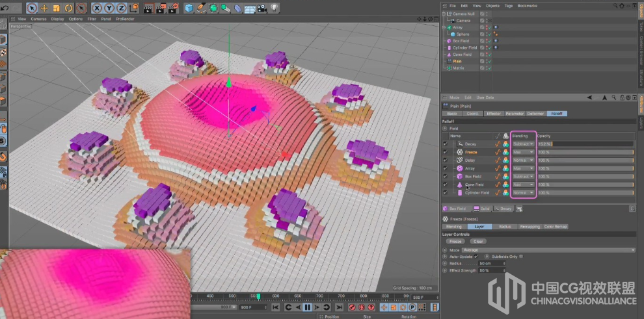644x319 pixels.
Task: Pause timeline playback
Action: [307, 307]
